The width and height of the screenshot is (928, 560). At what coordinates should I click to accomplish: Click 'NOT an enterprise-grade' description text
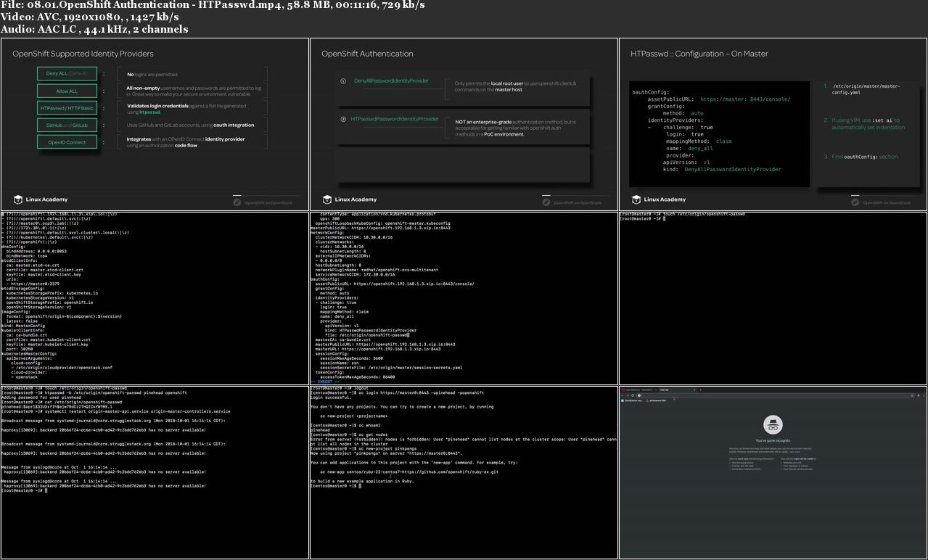[x=515, y=128]
